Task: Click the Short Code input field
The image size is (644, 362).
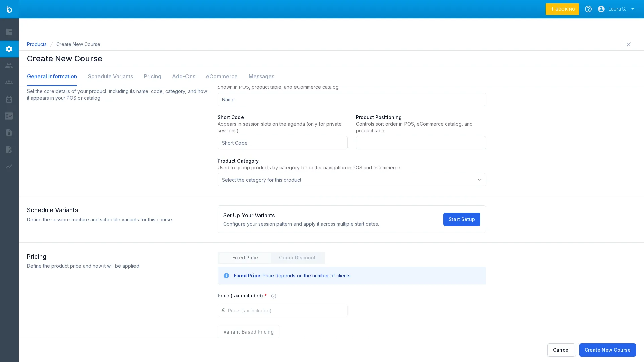Action: coord(282,143)
